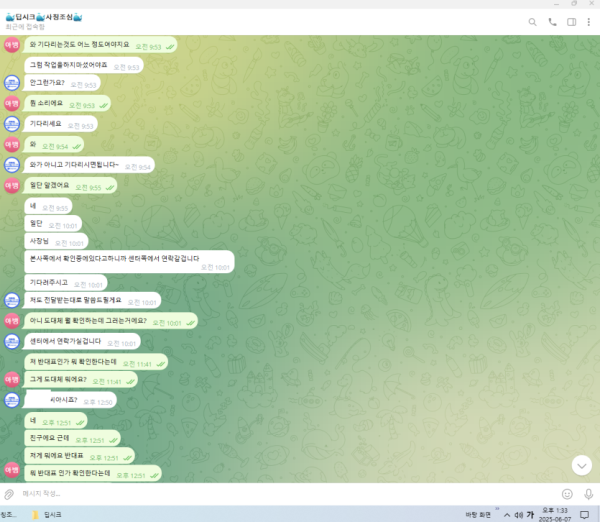The width and height of the screenshot is (600, 522).
Task: Select the message '친구에요 근데'
Action: (x=72, y=438)
